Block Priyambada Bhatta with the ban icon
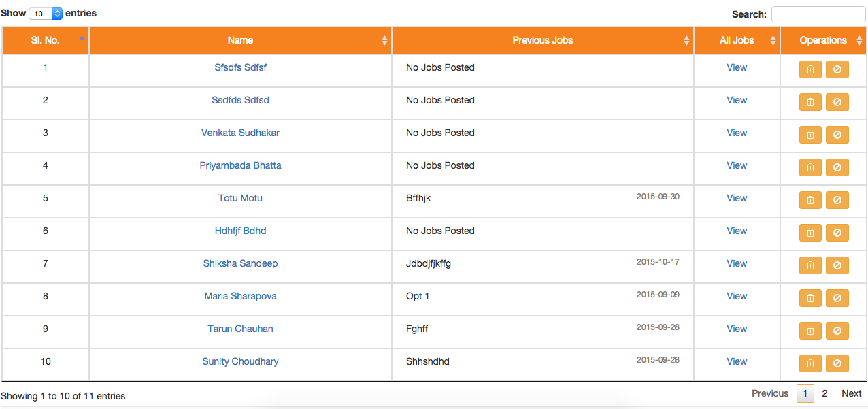This screenshot has height=409, width=868. pos(837,167)
